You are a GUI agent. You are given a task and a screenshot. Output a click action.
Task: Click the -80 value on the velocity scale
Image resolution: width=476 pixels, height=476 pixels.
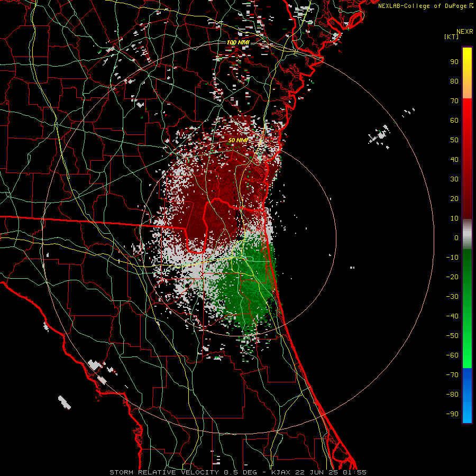coord(452,395)
